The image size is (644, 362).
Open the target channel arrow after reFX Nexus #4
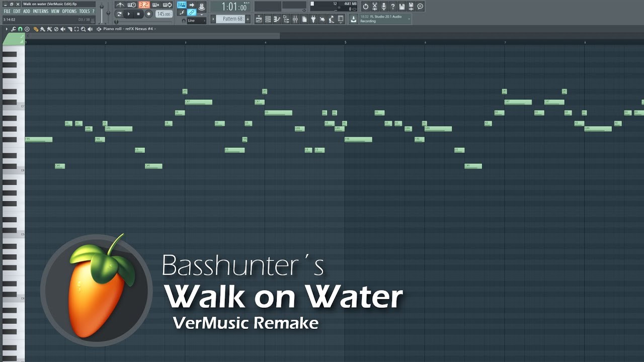155,29
